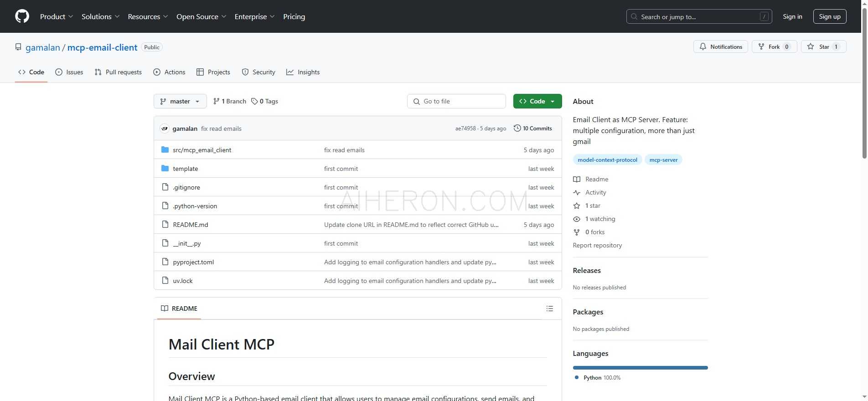868x401 pixels.
Task: View the 1 Branch list
Action: tap(230, 101)
